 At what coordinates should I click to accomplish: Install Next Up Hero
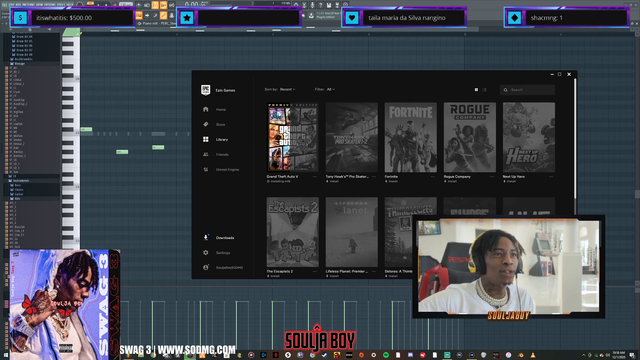click(x=510, y=181)
